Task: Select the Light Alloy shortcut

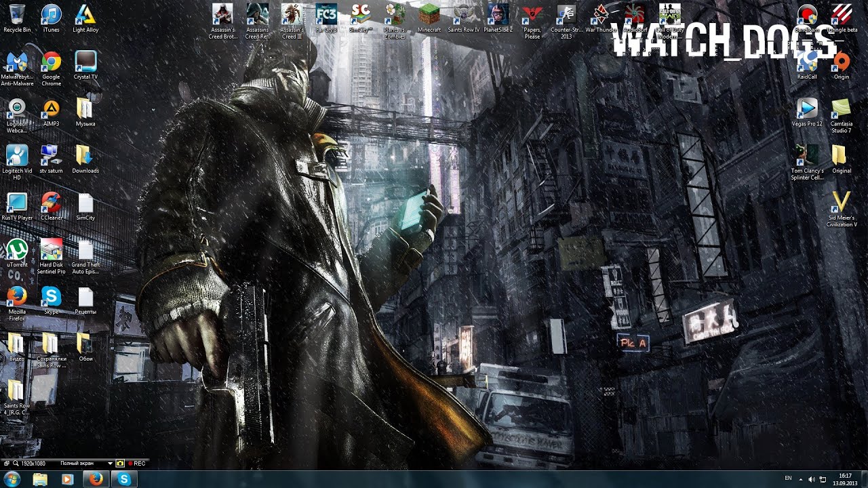Action: point(85,18)
